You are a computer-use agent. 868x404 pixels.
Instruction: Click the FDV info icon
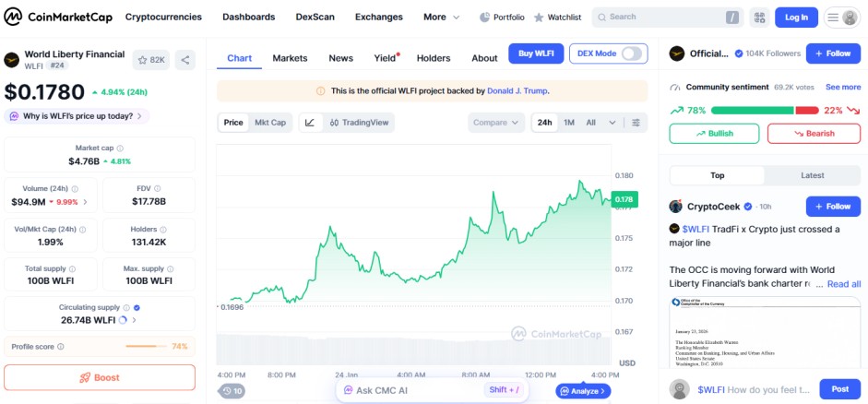[157, 189]
